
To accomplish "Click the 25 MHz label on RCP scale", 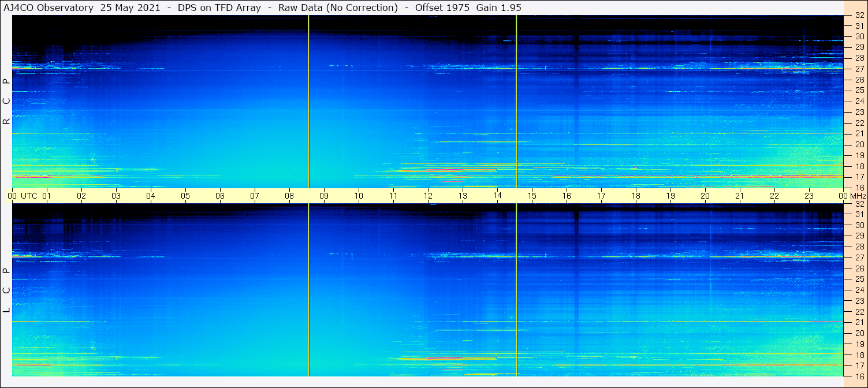I will coord(859,91).
